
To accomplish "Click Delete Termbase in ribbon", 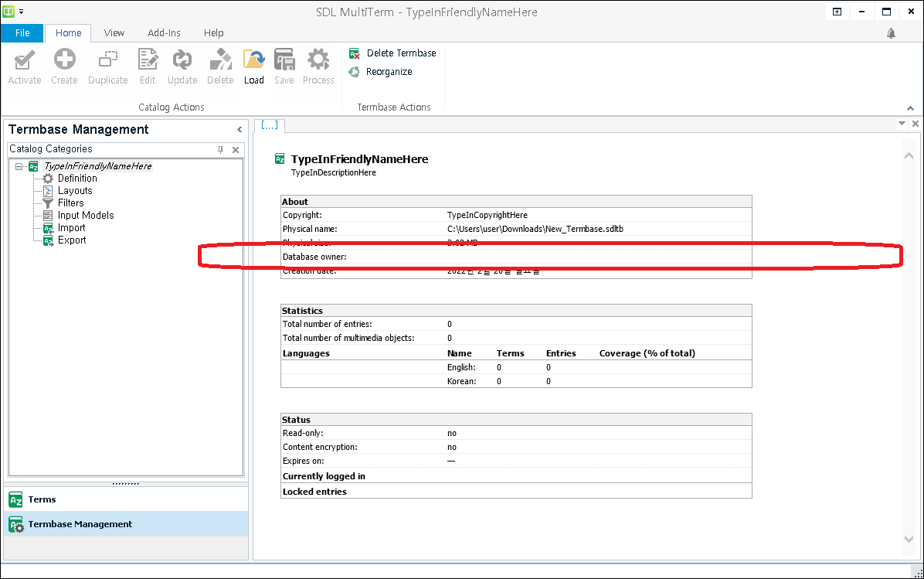I will 392,53.
